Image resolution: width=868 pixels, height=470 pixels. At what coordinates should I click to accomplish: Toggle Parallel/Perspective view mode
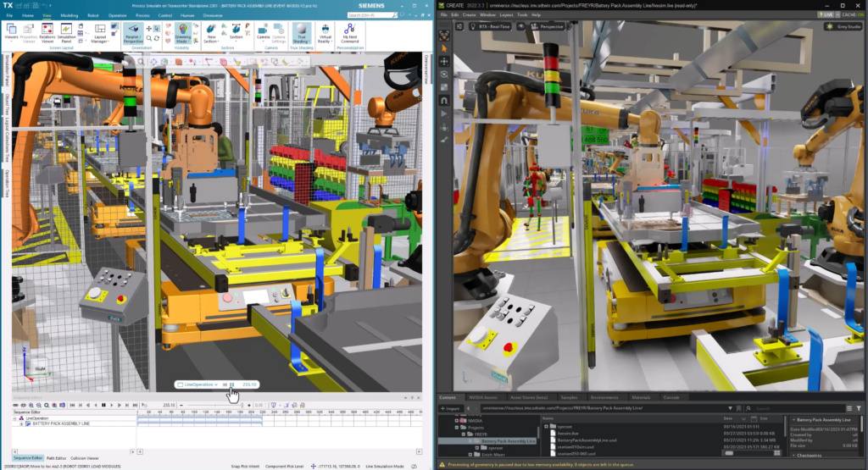133,32
